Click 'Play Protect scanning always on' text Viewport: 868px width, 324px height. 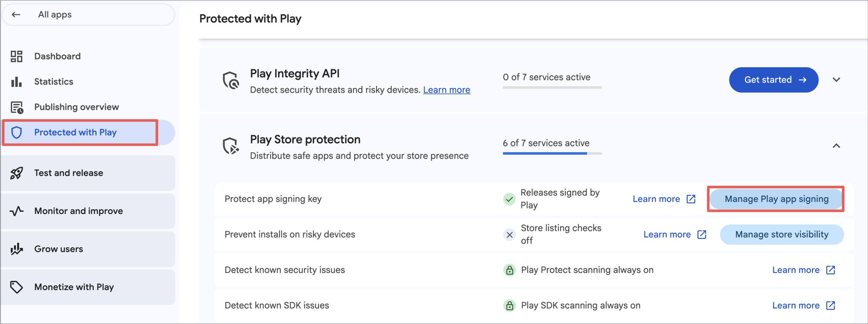pos(587,270)
